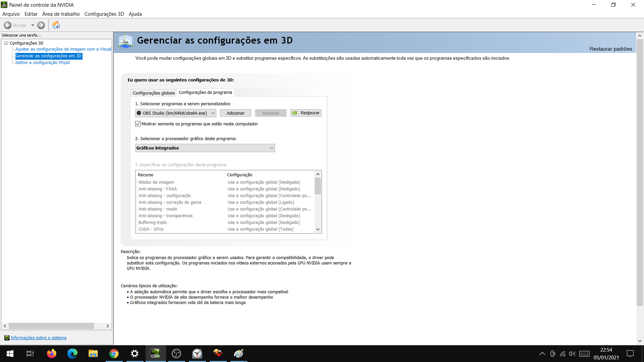This screenshot has width=644, height=362.
Task: Open the Arquivo menu
Action: click(x=11, y=14)
